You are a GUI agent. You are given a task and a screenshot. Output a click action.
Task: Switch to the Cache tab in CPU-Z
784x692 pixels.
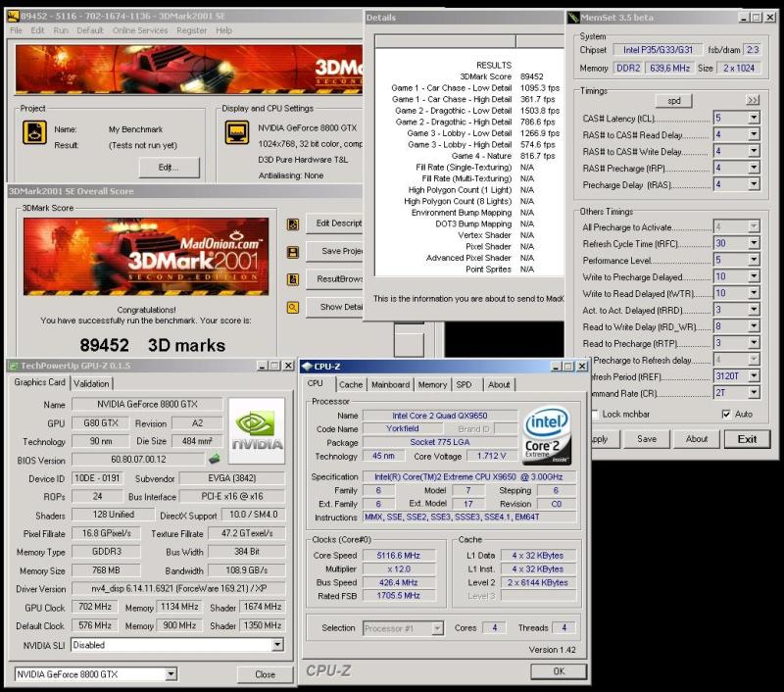[x=351, y=384]
